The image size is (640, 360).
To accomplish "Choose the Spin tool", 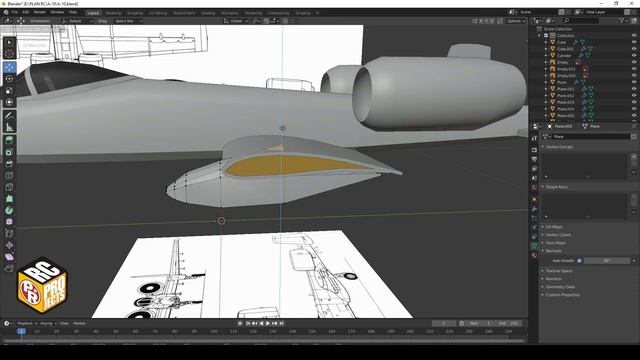I will (10, 211).
